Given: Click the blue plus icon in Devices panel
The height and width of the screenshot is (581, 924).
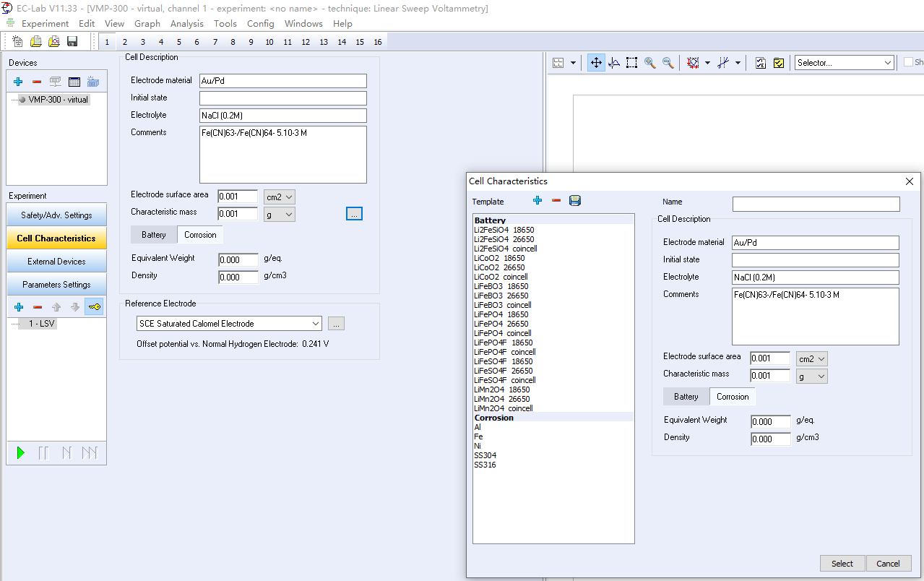Looking at the screenshot, I should pos(18,82).
